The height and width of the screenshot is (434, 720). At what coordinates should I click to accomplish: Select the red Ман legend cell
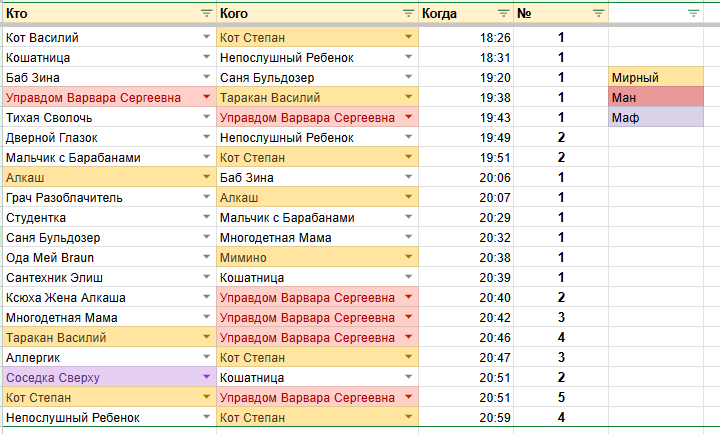coord(656,97)
